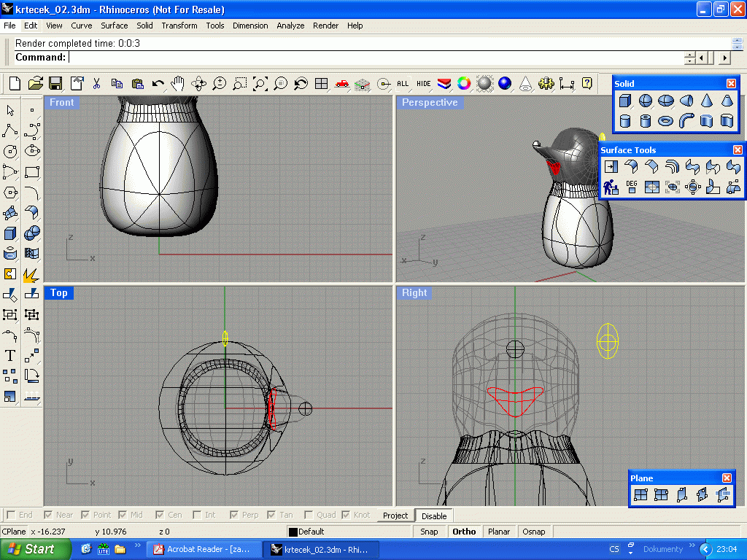Click the Help question mark icon
The image size is (747, 560).
point(587,84)
